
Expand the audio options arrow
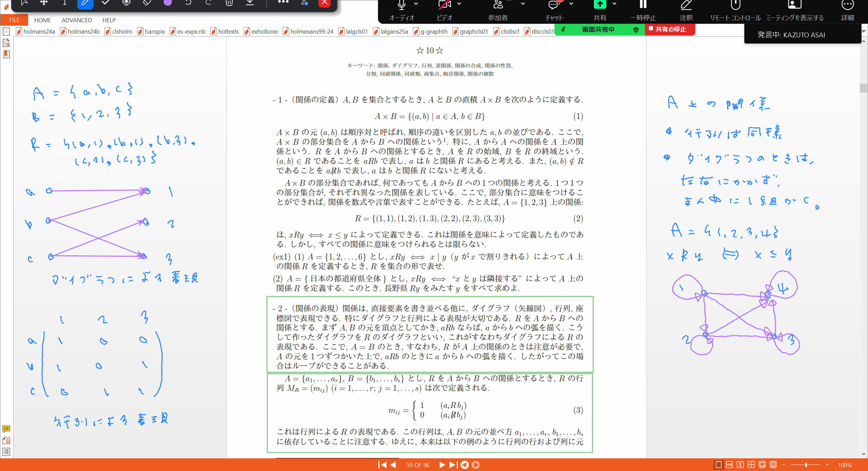tap(416, 4)
